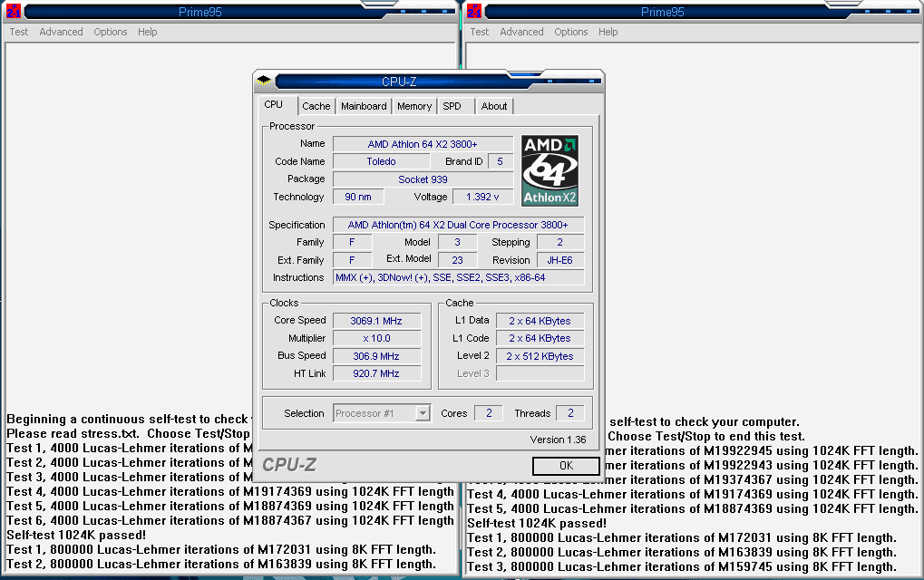Click the Core Speed value 3069.1 MHz
This screenshot has height=580, width=924.
(376, 321)
